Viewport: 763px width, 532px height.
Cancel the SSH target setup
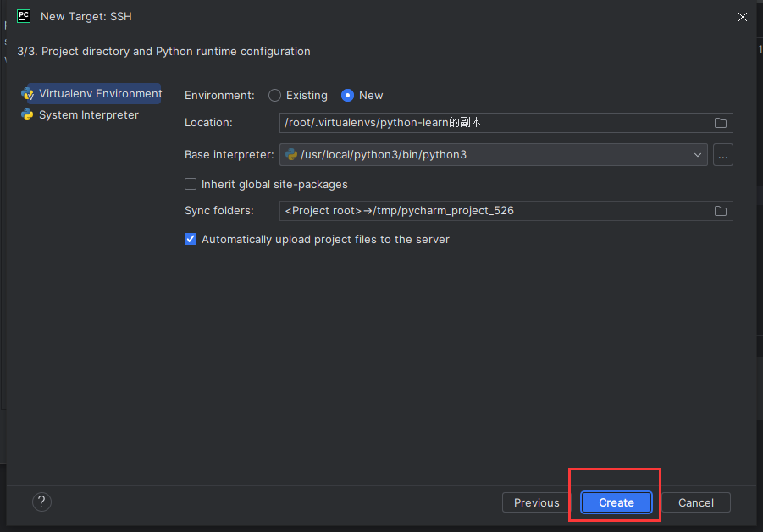pyautogui.click(x=695, y=502)
